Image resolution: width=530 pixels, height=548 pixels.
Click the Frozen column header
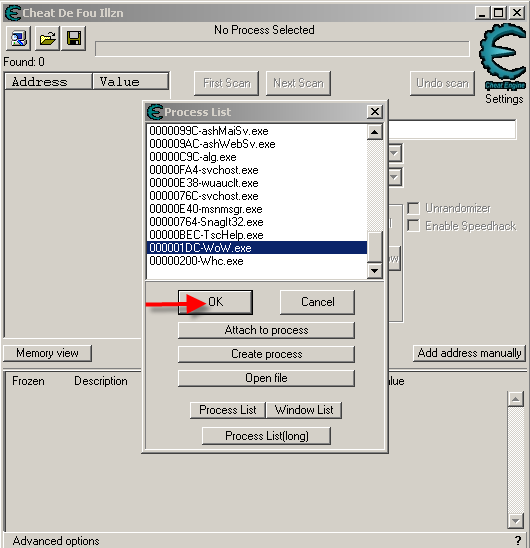pyautogui.click(x=28, y=381)
